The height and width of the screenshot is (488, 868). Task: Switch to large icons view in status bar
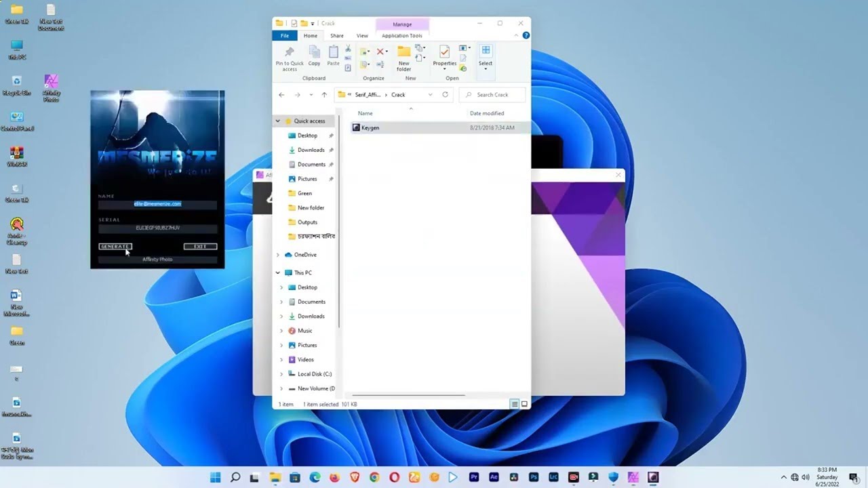[x=524, y=404]
